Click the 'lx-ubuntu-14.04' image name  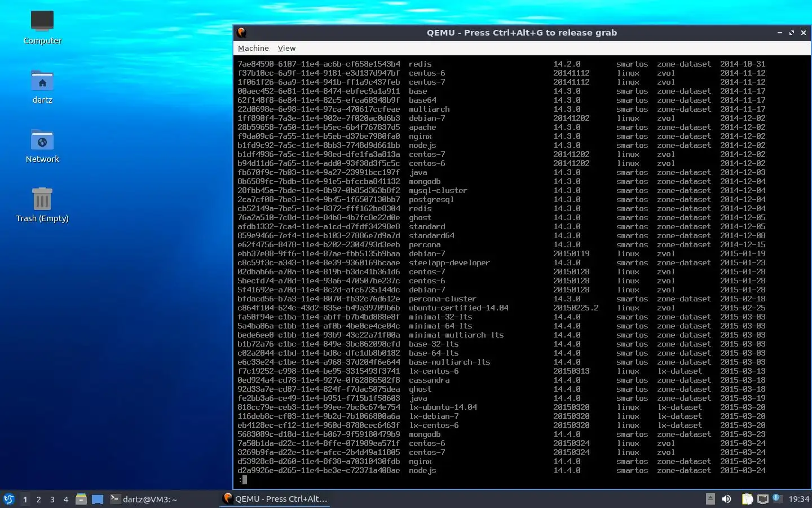[x=443, y=407]
